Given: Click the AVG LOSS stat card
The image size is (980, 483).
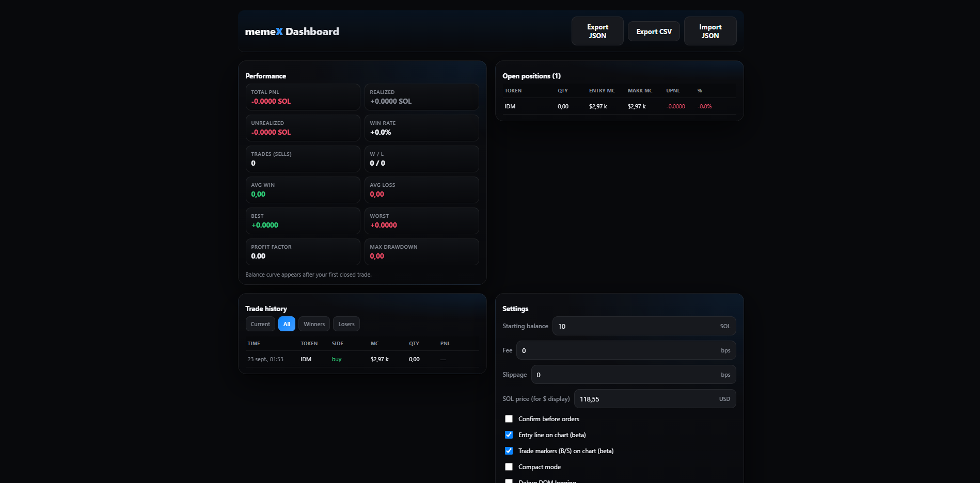Looking at the screenshot, I should tap(421, 190).
